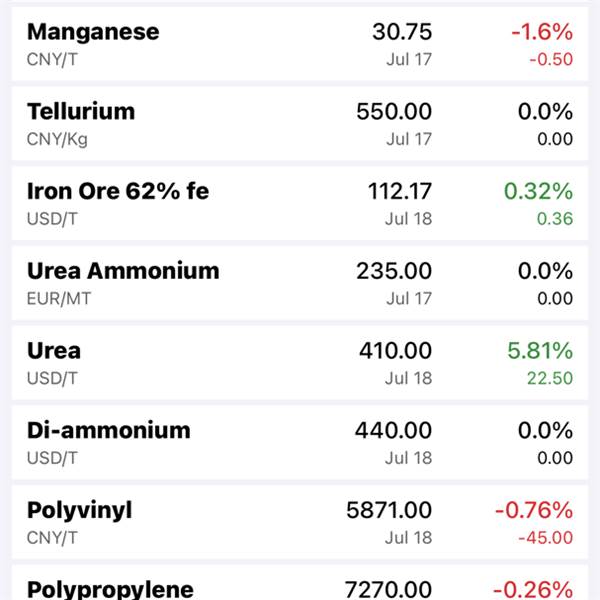600x600 pixels.
Task: Click Di-ammonium price 440.00
Action: [x=393, y=430]
